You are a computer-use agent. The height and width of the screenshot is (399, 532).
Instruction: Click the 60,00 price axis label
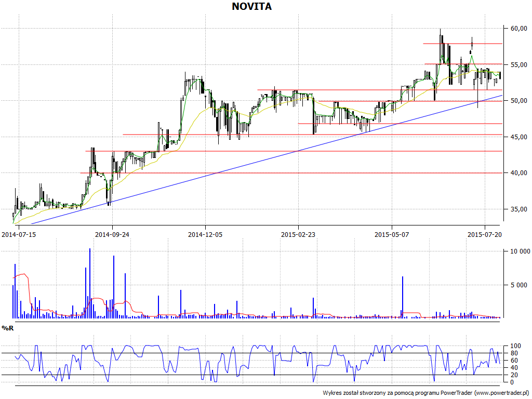(x=519, y=29)
